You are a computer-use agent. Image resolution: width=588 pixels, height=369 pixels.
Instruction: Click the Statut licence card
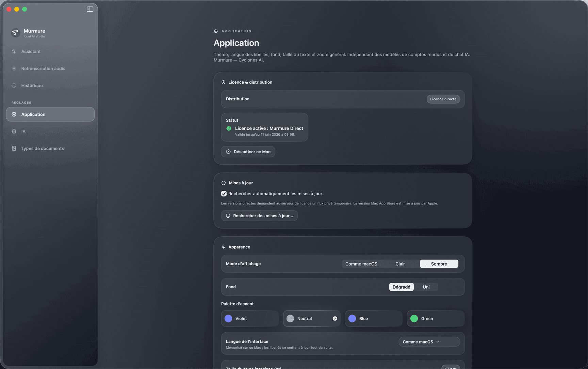tap(265, 128)
